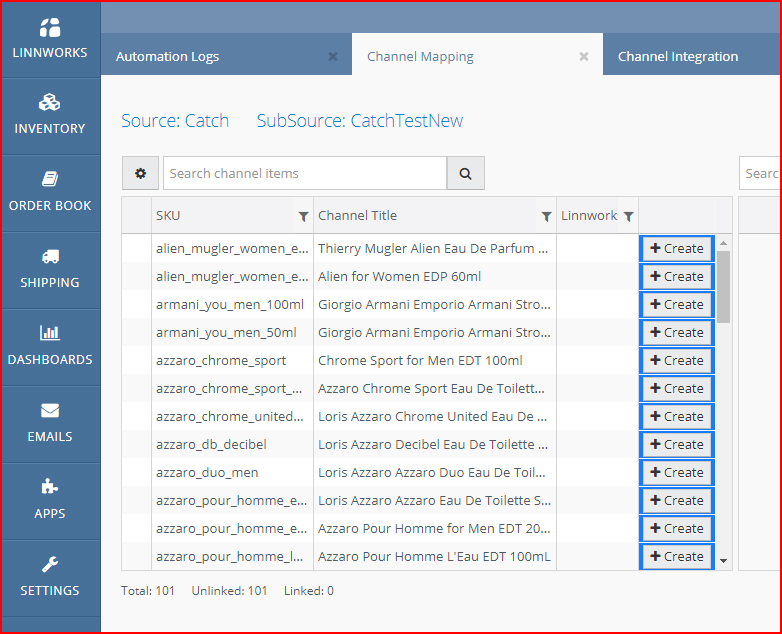Screen dimensions: 782x634
Task: Create item for Azzaro Pour Homme for Men EDT
Action: coord(677,528)
